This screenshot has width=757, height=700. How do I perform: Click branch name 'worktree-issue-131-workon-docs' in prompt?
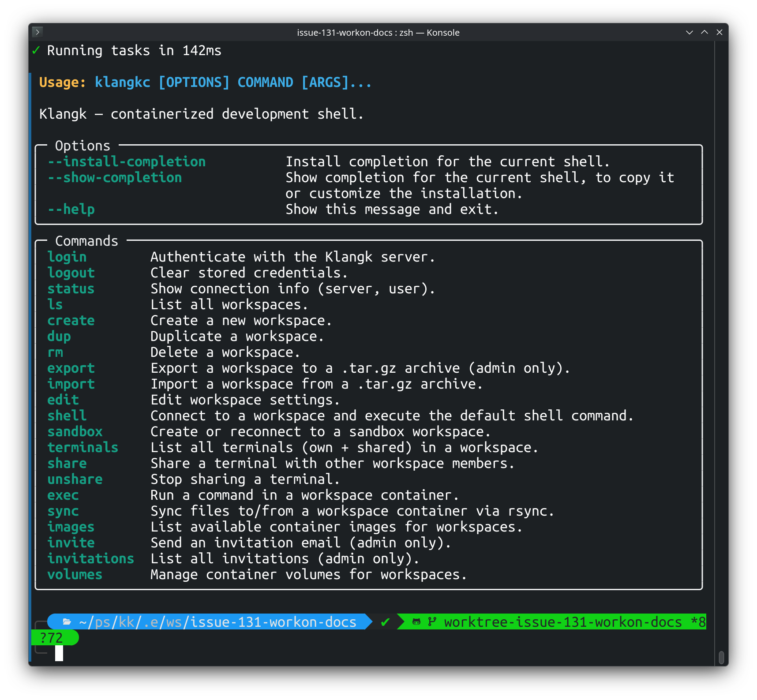pyautogui.click(x=563, y=622)
